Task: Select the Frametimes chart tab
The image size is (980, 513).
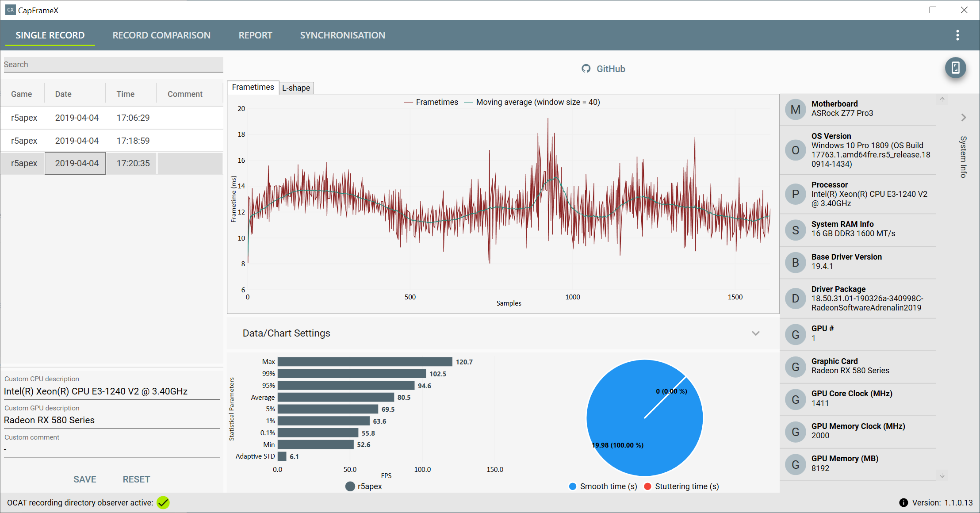Action: 253,87
